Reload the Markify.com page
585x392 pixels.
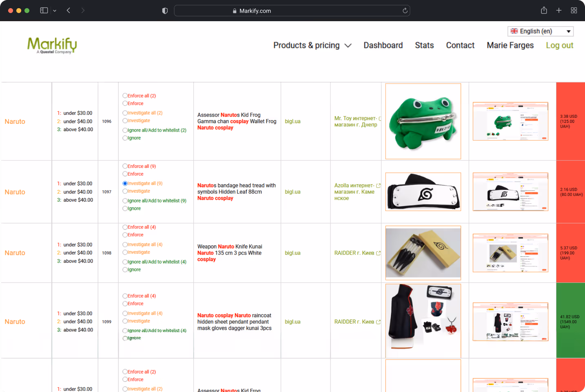click(x=405, y=11)
